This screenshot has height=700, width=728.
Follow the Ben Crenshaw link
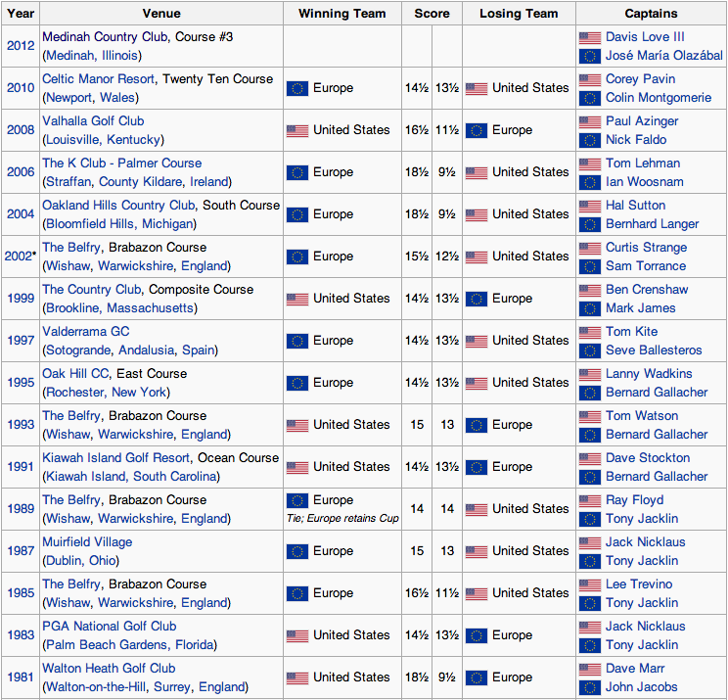(x=647, y=290)
